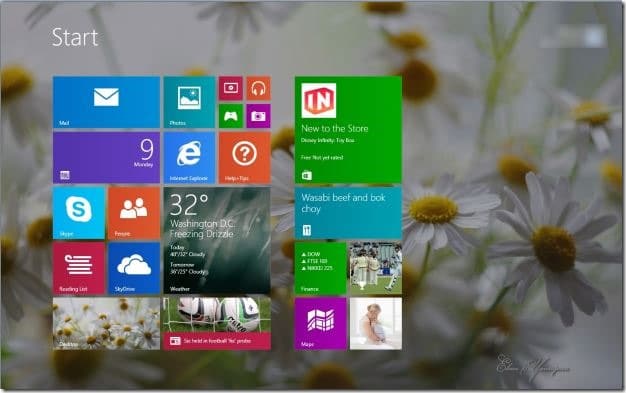The width and height of the screenshot is (626, 393).
Task: Open the Health tile with woman photo
Action: 376,324
